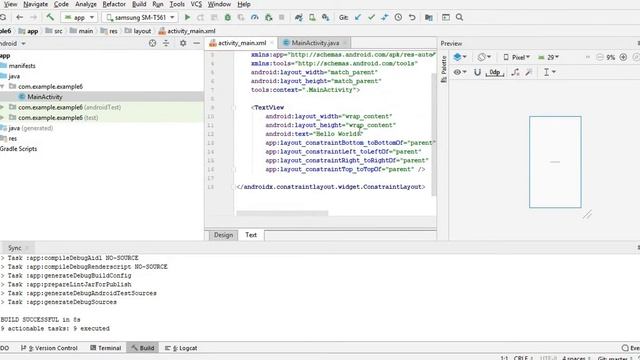Open the preview orientation dropdown

tap(484, 57)
